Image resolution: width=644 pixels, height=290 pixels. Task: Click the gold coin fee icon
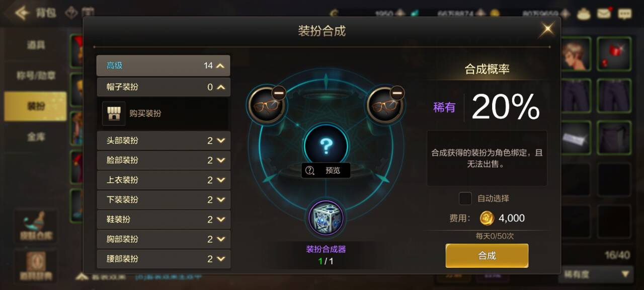coord(487,218)
